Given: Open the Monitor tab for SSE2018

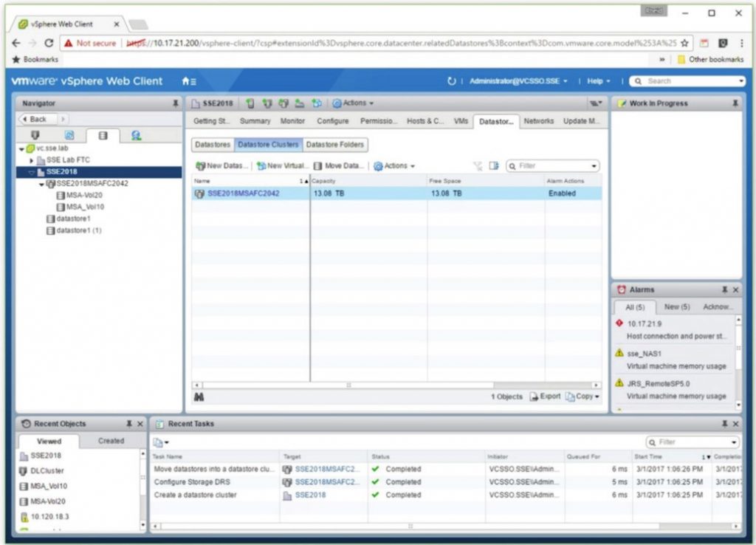Looking at the screenshot, I should click(x=292, y=120).
